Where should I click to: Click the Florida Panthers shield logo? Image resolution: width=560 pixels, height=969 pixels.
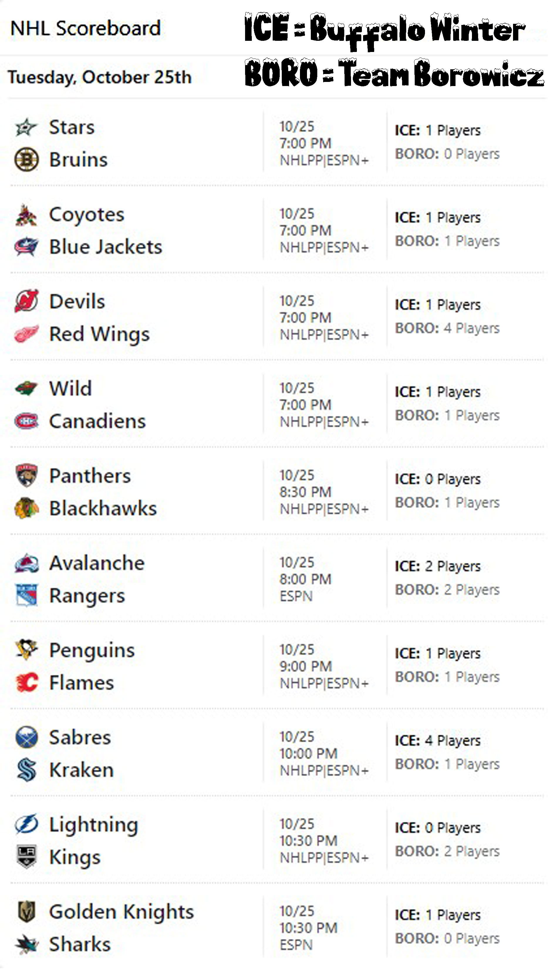[26, 475]
